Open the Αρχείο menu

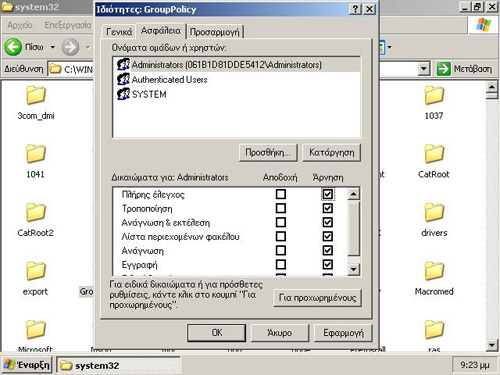[x=20, y=25]
